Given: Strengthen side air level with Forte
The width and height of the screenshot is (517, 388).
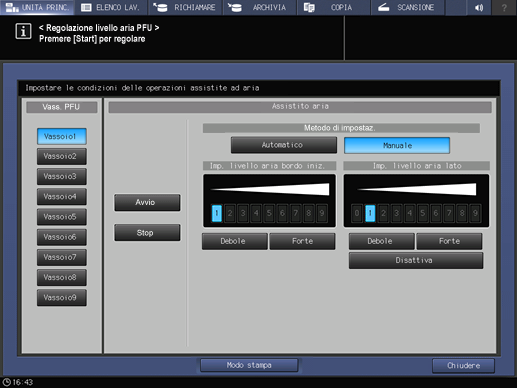Looking at the screenshot, I should pyautogui.click(x=449, y=241).
